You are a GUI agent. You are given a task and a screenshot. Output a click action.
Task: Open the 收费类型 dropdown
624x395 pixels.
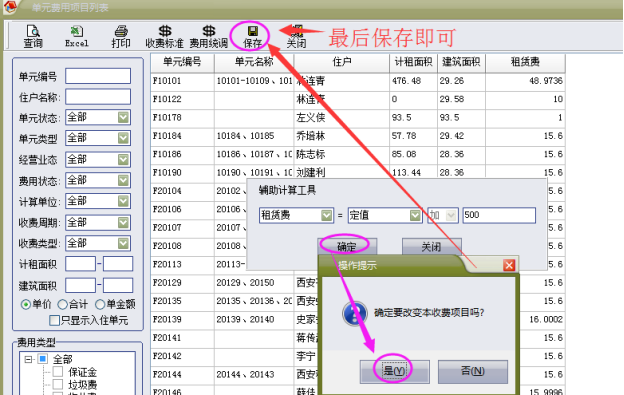click(x=123, y=243)
